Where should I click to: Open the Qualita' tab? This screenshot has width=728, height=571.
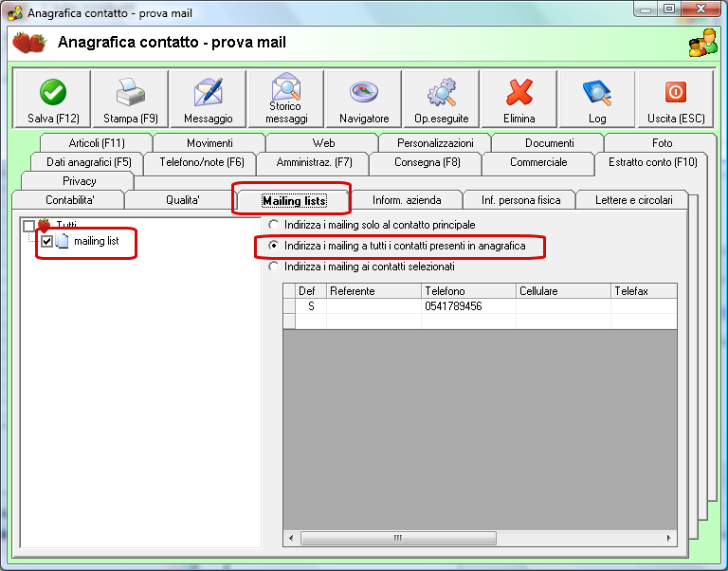[182, 200]
